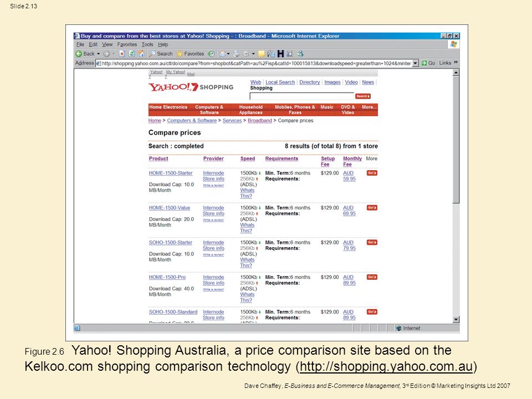Open the Tools menu
532x399 pixels.
click(147, 44)
